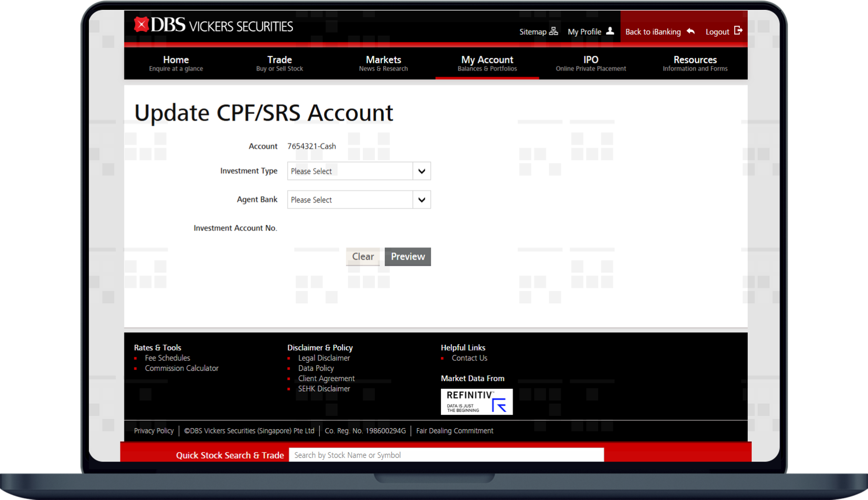Click the DBS Vickers Securities copyright text

click(x=249, y=431)
